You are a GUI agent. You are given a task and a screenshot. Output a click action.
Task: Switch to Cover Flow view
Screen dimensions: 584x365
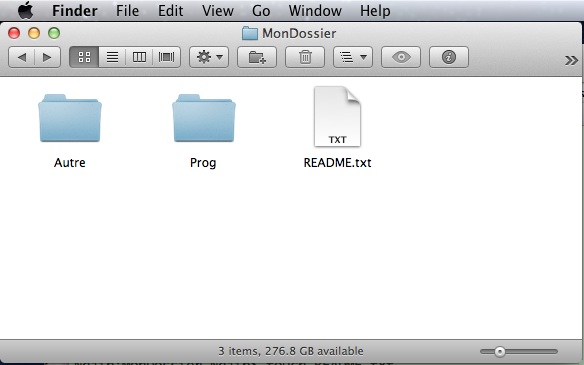pos(166,57)
